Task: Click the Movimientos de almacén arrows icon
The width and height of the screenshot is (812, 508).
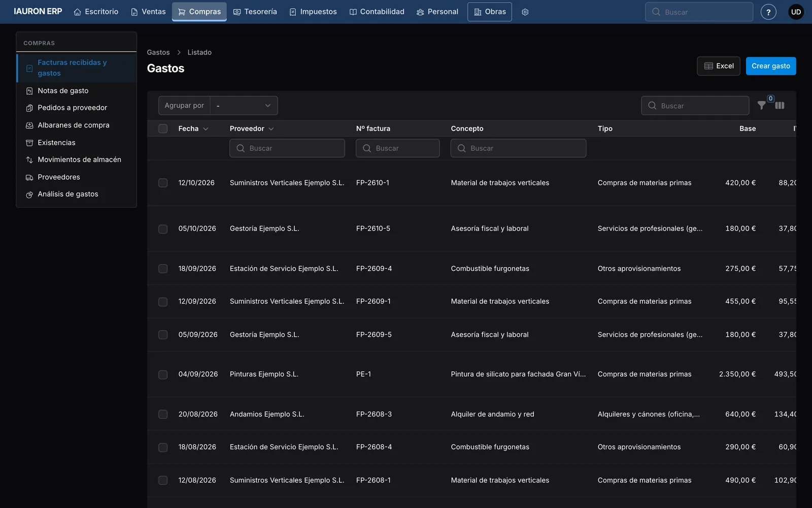Action: (x=29, y=160)
